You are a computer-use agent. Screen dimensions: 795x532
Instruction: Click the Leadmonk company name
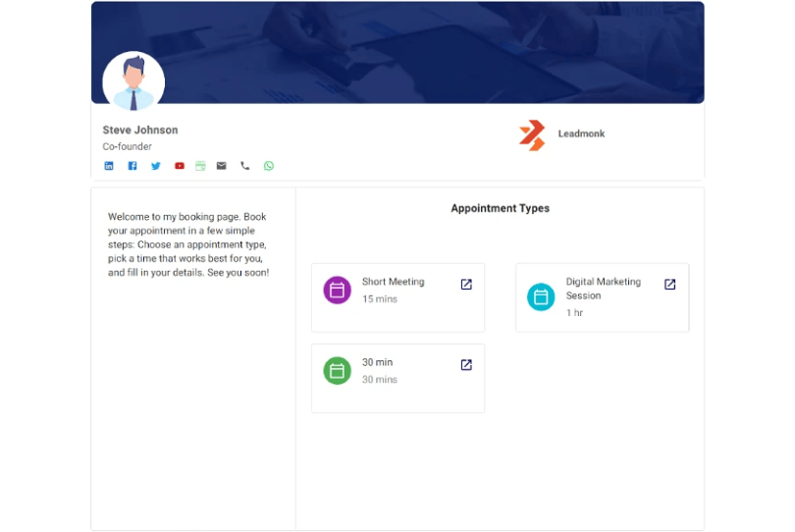pyautogui.click(x=582, y=133)
